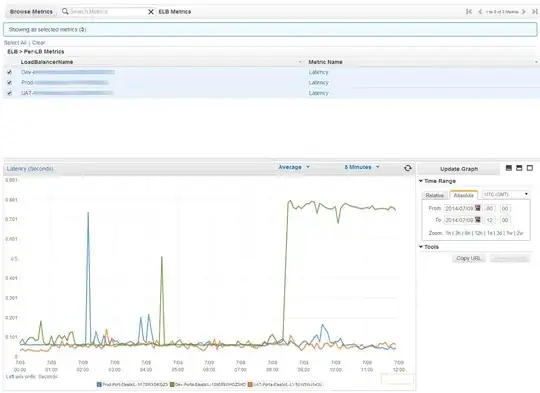Uncheck the Dev load balancer row

[9, 72]
